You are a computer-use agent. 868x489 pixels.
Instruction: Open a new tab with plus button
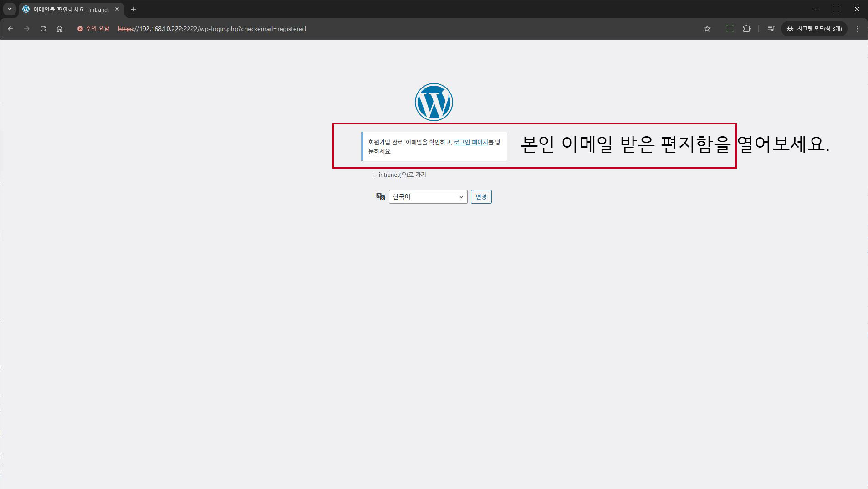coord(133,9)
